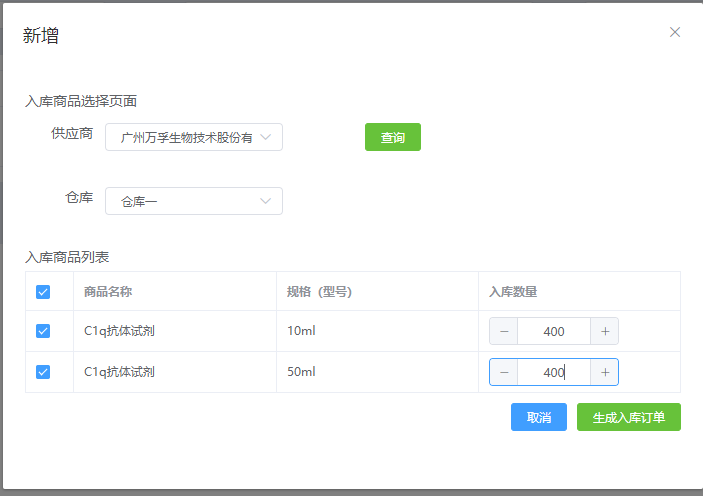Click the 入库数量 column header
The image size is (703, 496).
[x=513, y=292]
